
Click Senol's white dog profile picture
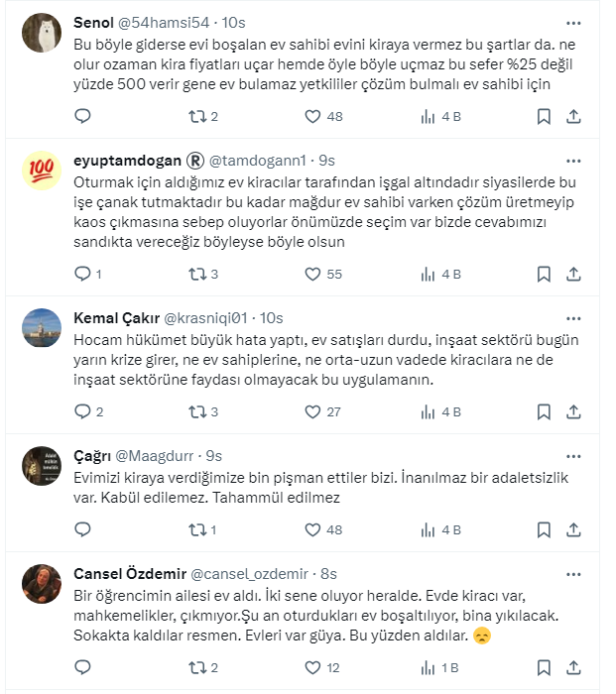point(43,36)
